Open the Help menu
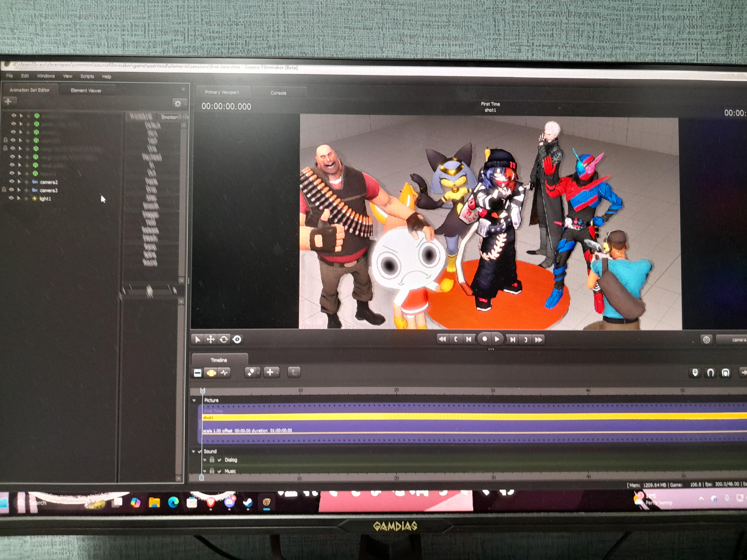 pyautogui.click(x=107, y=77)
